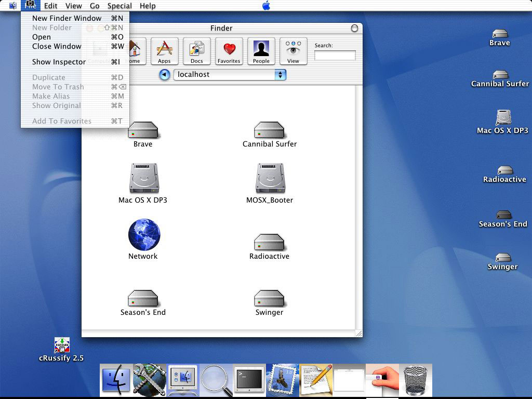Viewport: 532px width, 399px height.
Task: Select the Radioactive disk in Finder window
Action: click(x=270, y=247)
